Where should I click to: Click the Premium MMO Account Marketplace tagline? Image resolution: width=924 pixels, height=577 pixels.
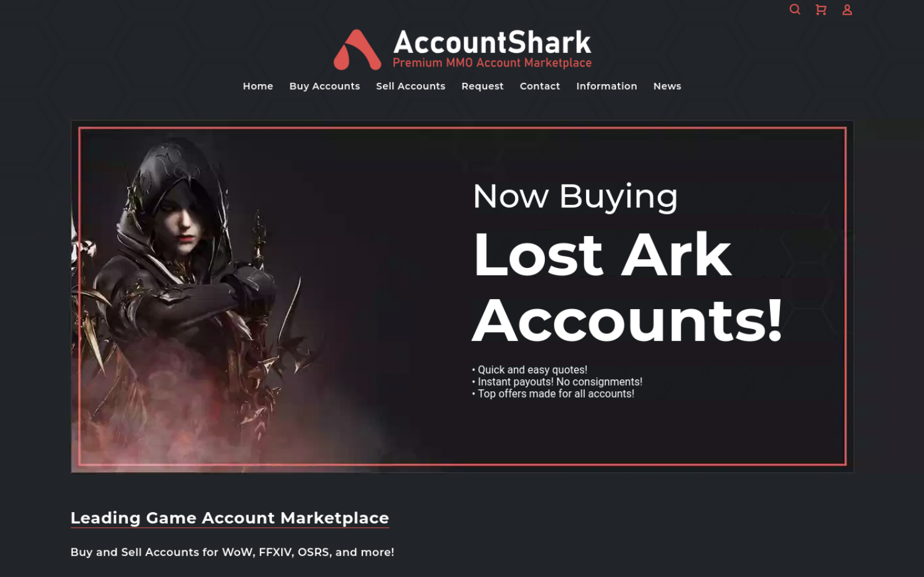tap(492, 63)
